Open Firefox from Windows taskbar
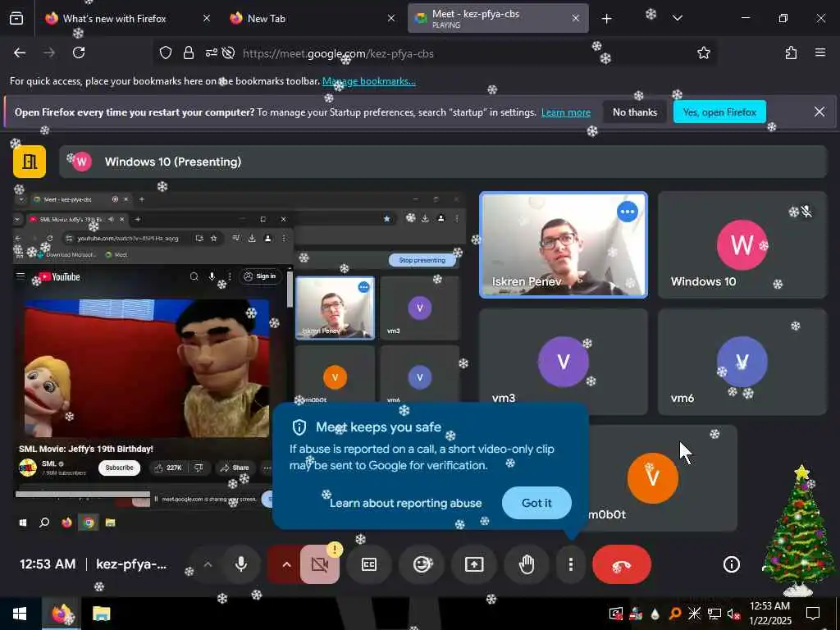The height and width of the screenshot is (630, 840). (x=62, y=614)
